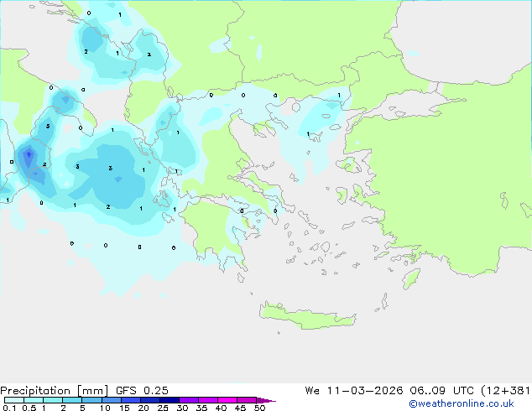Click the "15" legend scale label
Image resolution: width=532 pixels, height=411 pixels.
pyautogui.click(x=124, y=408)
